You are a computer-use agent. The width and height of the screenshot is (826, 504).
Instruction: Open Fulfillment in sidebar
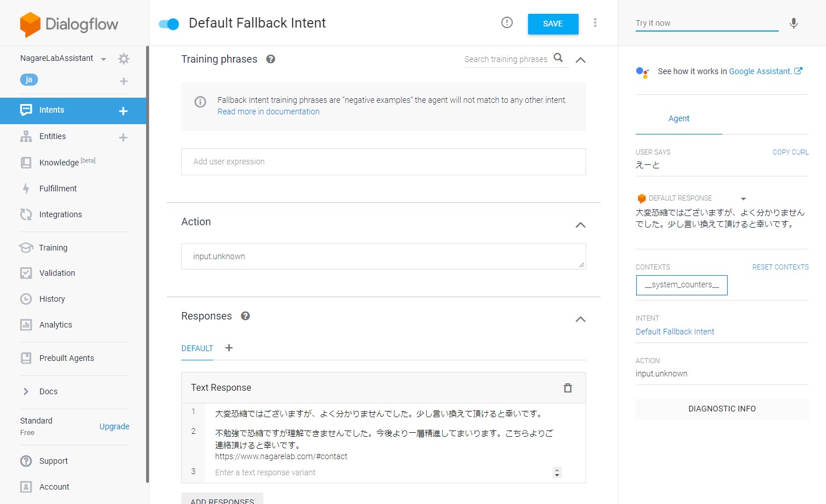(58, 188)
